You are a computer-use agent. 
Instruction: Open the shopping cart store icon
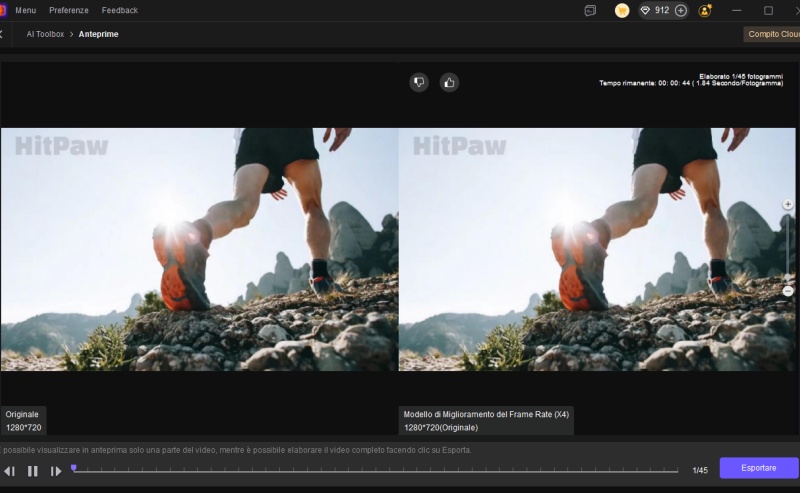click(x=621, y=10)
